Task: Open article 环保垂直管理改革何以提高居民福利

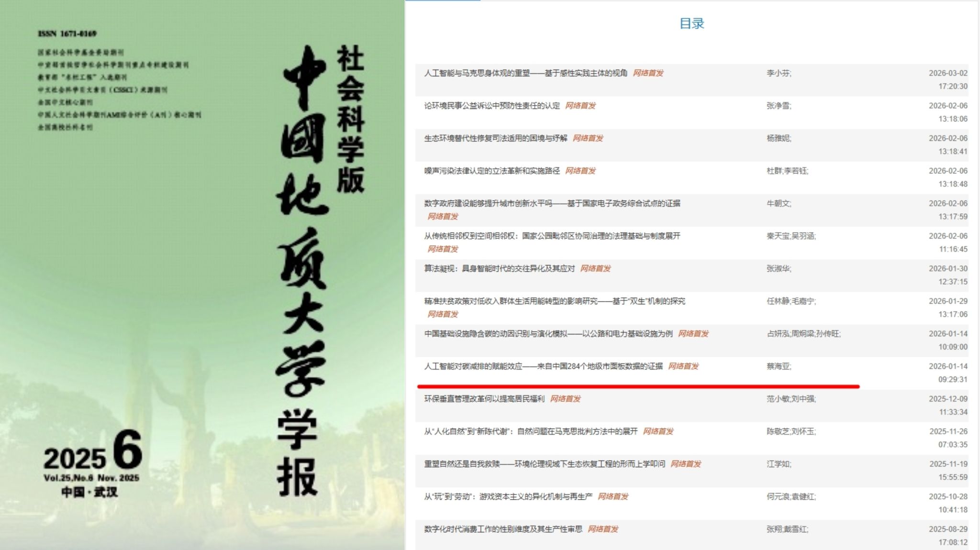Action: tap(484, 398)
